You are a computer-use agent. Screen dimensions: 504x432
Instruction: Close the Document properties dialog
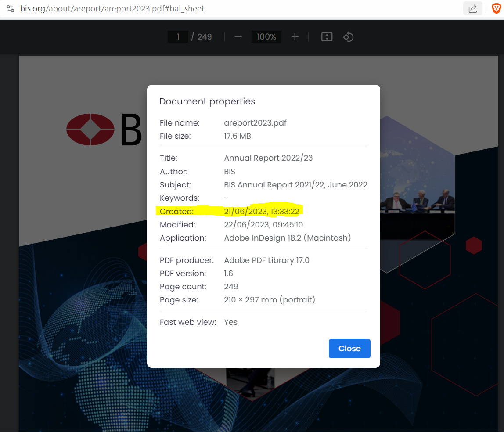[x=349, y=349]
